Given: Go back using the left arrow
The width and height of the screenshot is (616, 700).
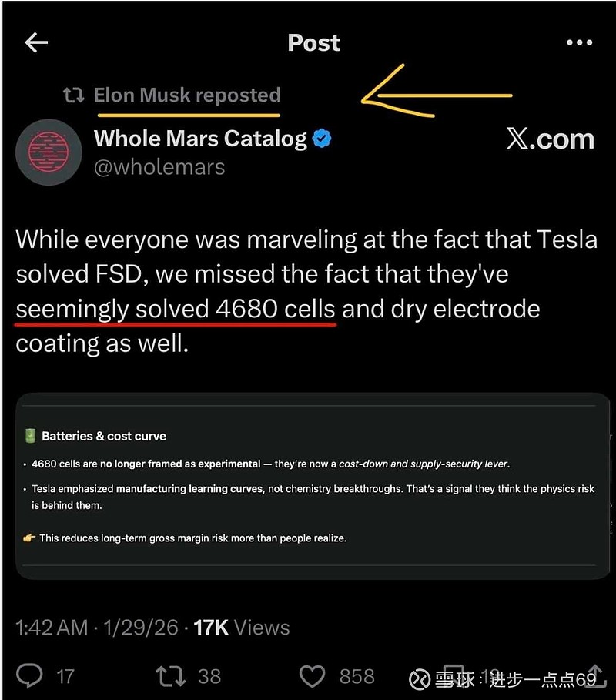Looking at the screenshot, I should [36, 42].
